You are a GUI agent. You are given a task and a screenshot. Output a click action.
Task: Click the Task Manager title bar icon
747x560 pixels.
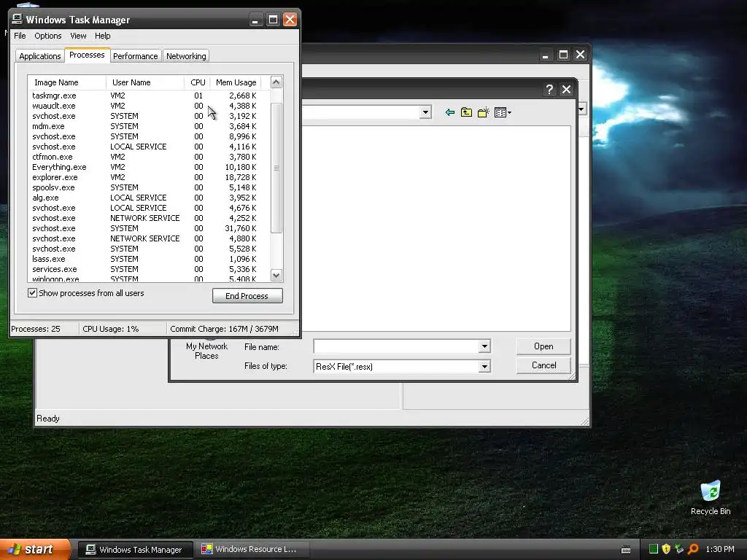pyautogui.click(x=18, y=19)
